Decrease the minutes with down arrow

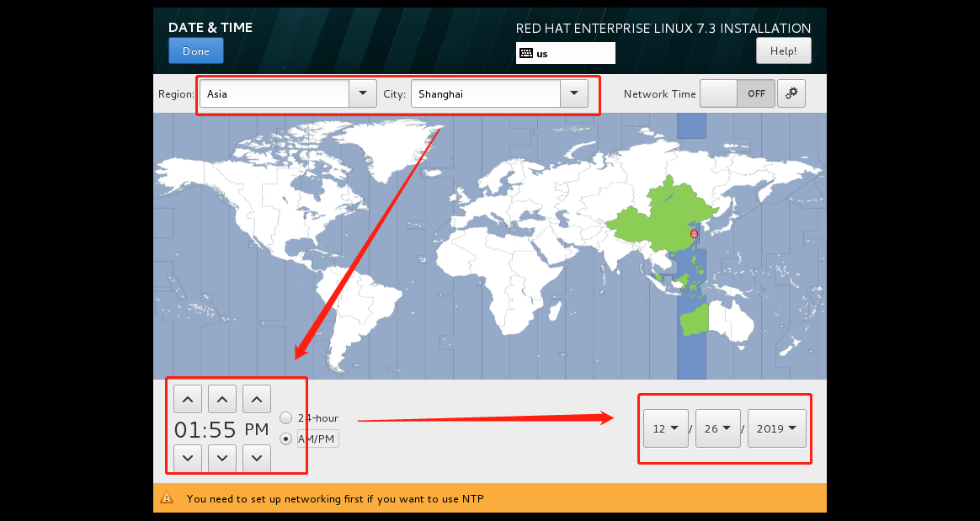click(222, 459)
